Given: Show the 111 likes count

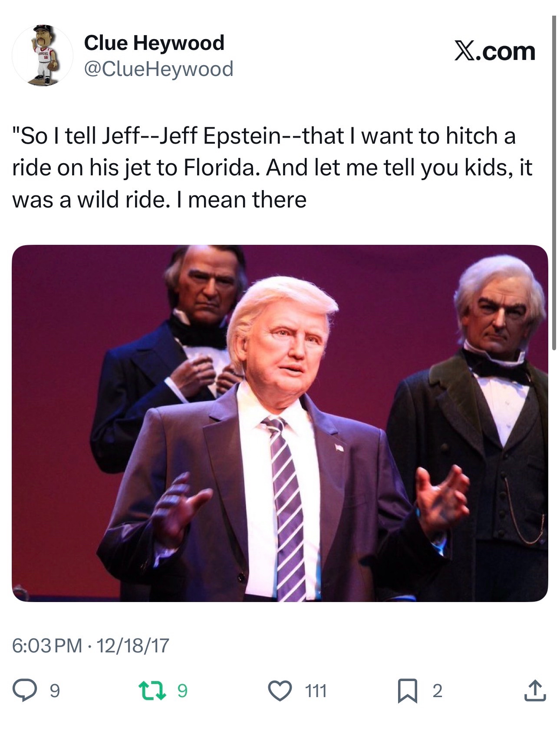Looking at the screenshot, I should 315,691.
